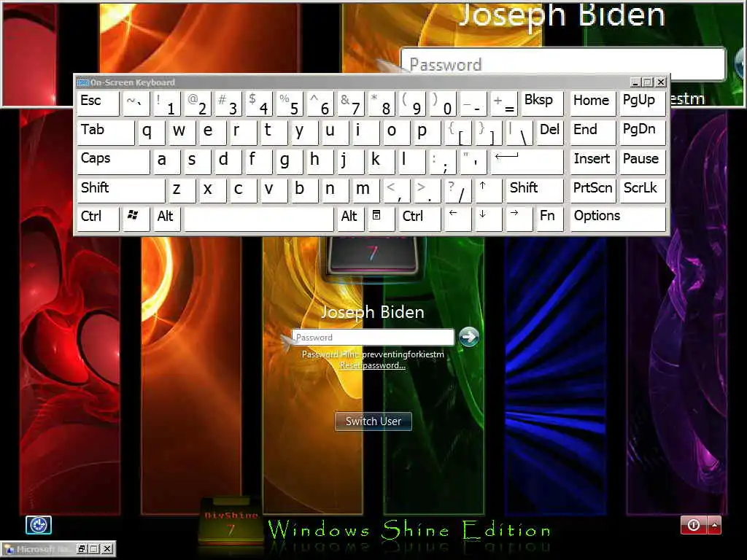Screen dimensions: 747x560
Task: Tap the backslash pipe key
Action: [x=519, y=132]
